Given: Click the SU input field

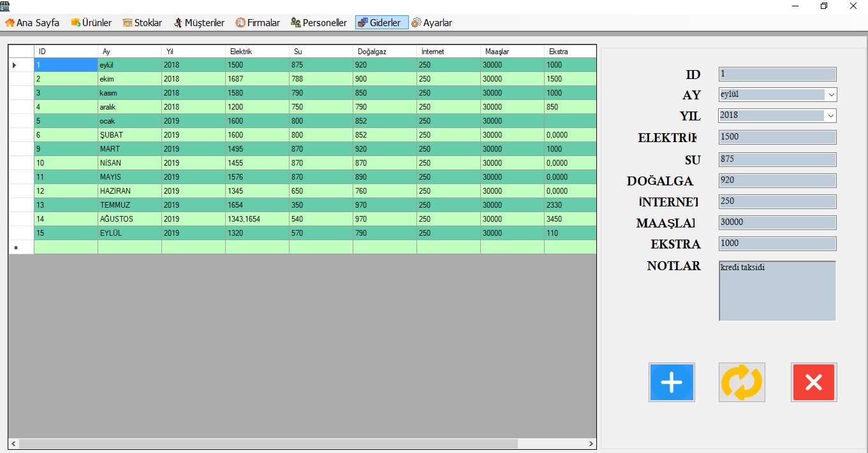Looking at the screenshot, I should (777, 159).
